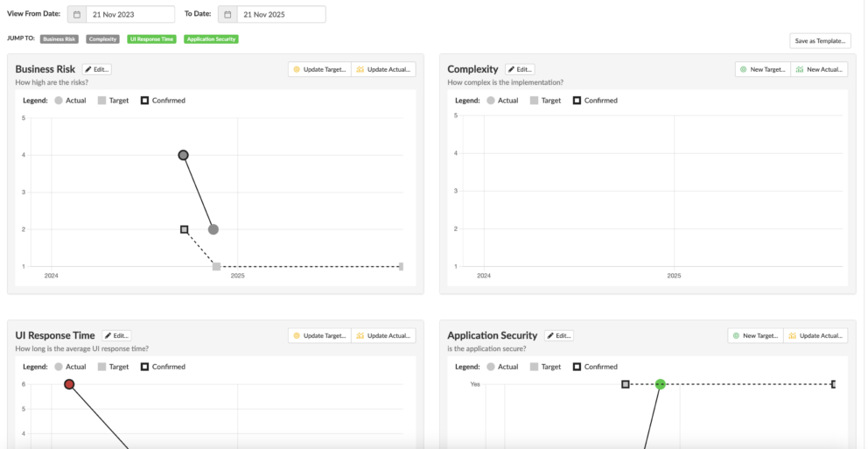Click Confirmed legend square in Complexity chart
Screen dimensions: 868x449
click(x=577, y=101)
